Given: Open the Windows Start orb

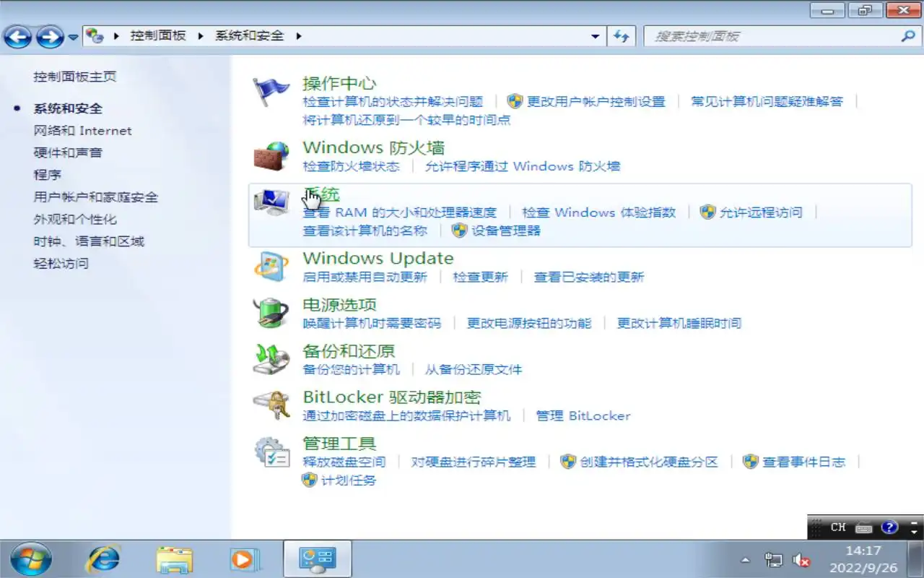Looking at the screenshot, I should tap(31, 559).
